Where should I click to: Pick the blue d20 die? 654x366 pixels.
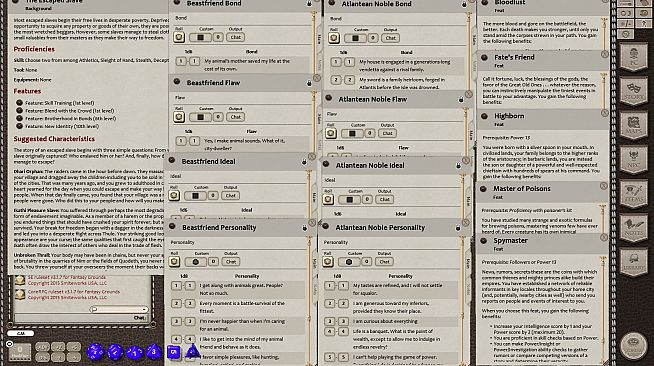pyautogui.click(x=95, y=351)
